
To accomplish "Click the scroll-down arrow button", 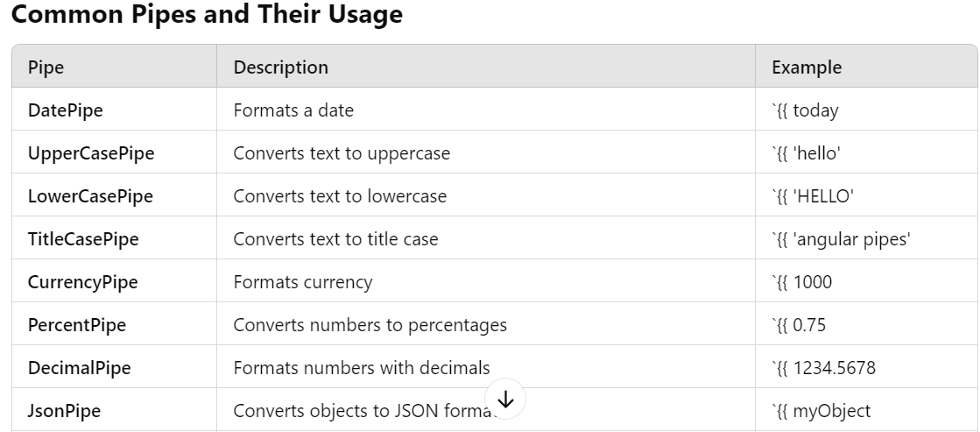I will [505, 399].
